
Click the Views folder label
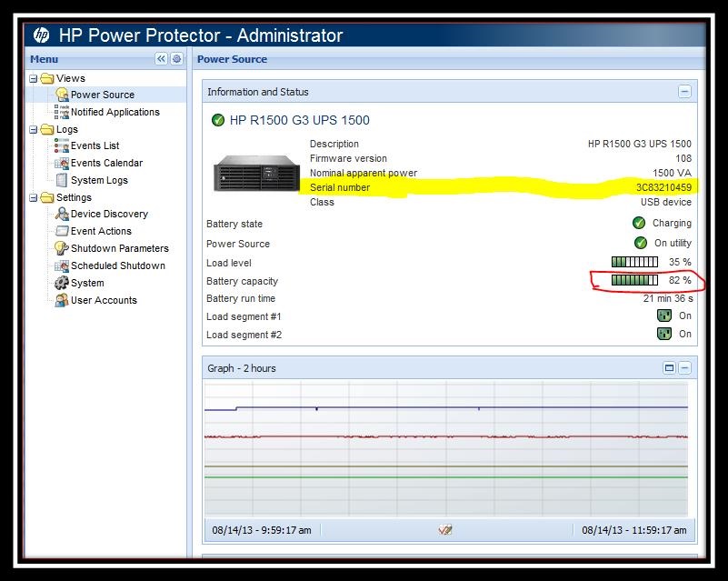[71, 78]
